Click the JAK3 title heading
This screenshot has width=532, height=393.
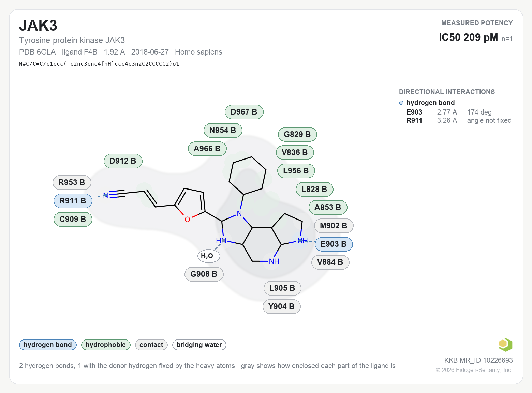point(38,26)
